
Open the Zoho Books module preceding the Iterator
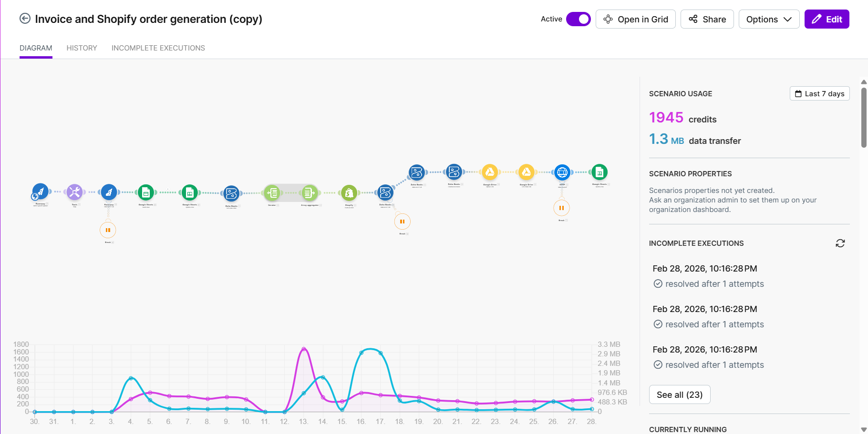pyautogui.click(x=231, y=193)
